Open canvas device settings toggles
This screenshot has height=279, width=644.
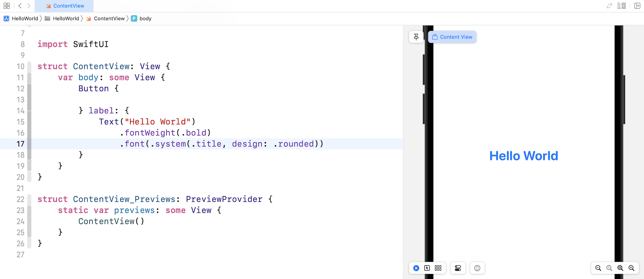point(458,268)
